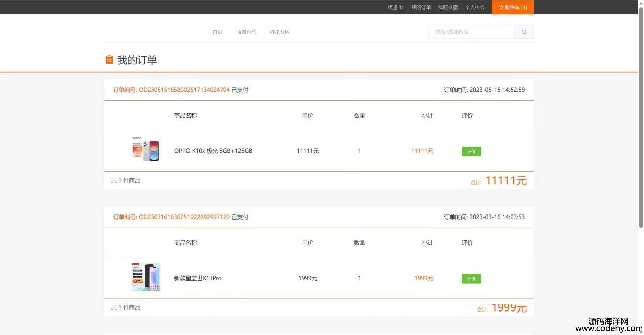644x335 pixels.
Task: Click the 我的订单 page heading
Action: 137,60
